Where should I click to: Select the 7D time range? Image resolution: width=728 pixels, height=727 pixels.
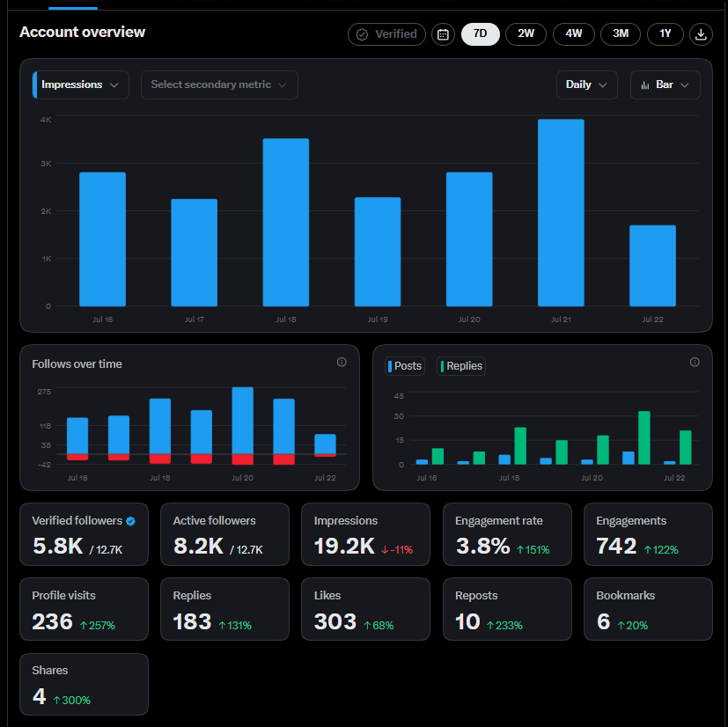click(x=480, y=34)
